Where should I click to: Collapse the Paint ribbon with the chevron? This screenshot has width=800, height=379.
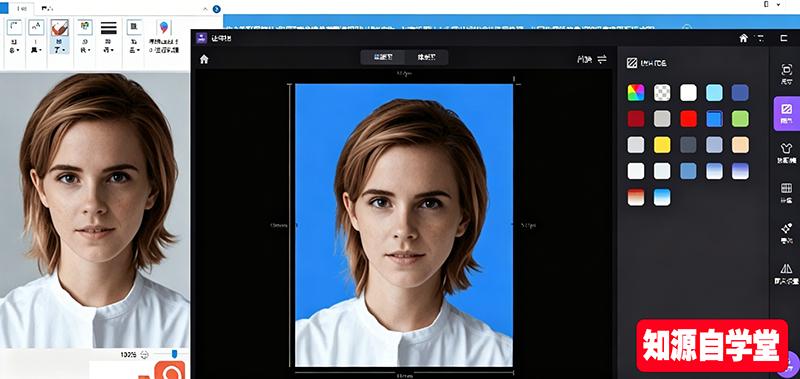pyautogui.click(x=205, y=9)
